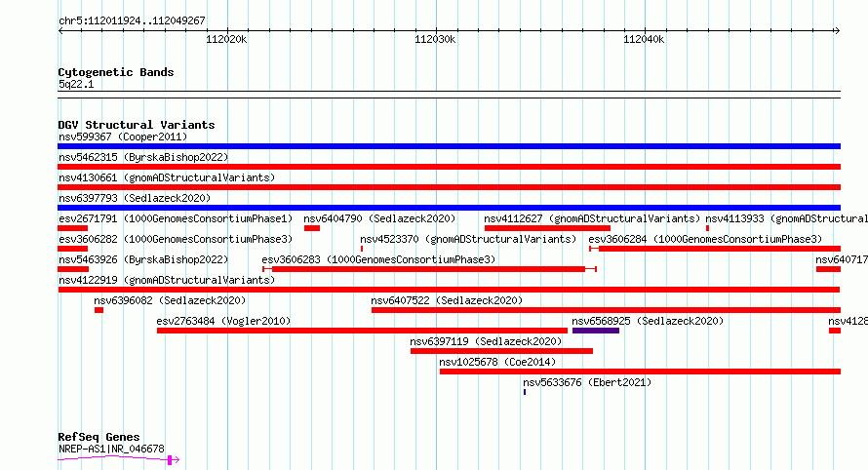868x470 pixels.
Task: Select nsv6568925 (Sedlazeck2020) label
Action: (x=648, y=321)
